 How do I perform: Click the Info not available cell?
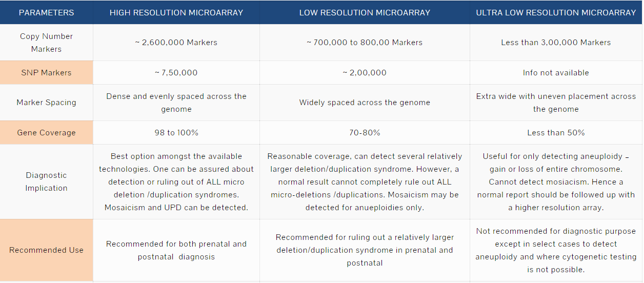(556, 73)
